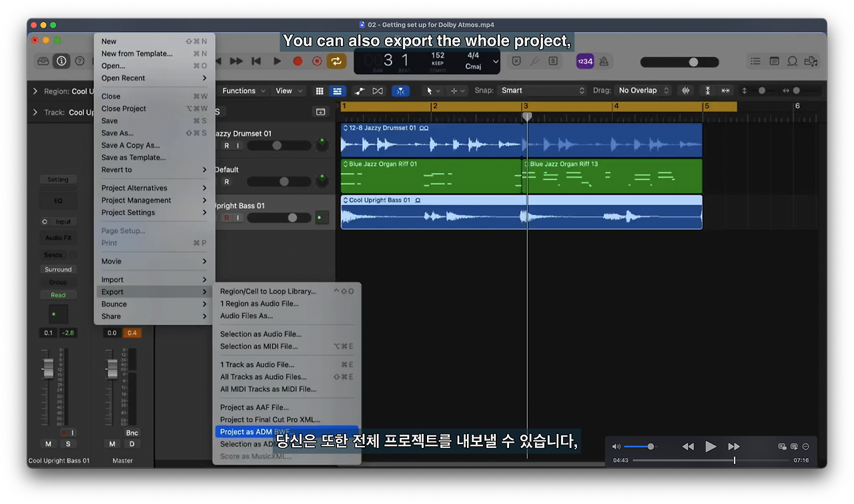Toggle input monitoring on Upright Bass 01
Image resolution: width=854 pixels, height=504 pixels.
238,217
